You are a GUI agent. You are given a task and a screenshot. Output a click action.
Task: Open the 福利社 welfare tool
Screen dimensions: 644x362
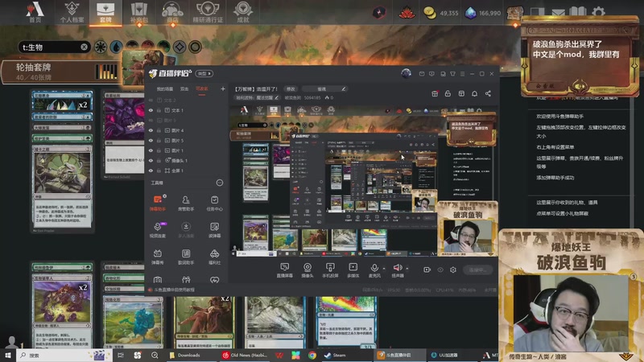pos(214,257)
